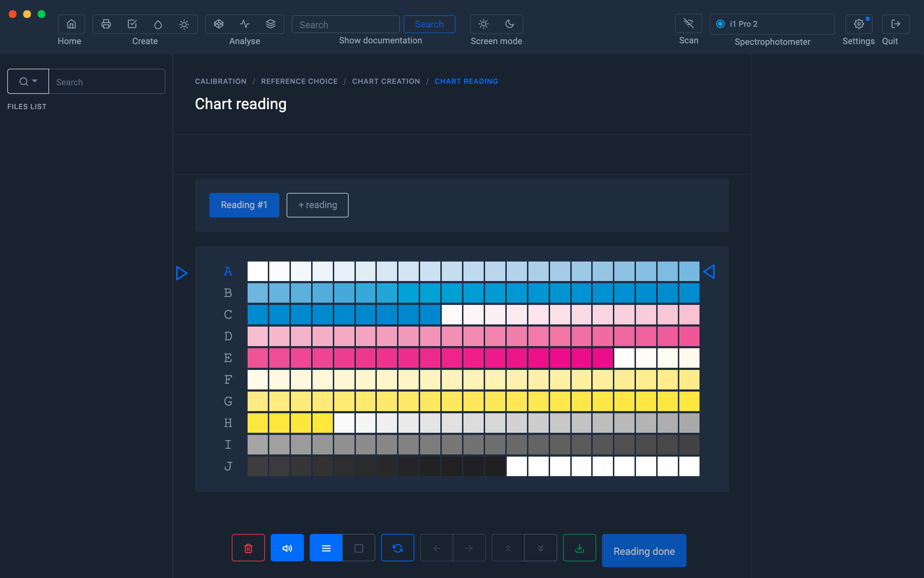This screenshot has height=578, width=924.
Task: Click the double chevron down button
Action: 541,548
